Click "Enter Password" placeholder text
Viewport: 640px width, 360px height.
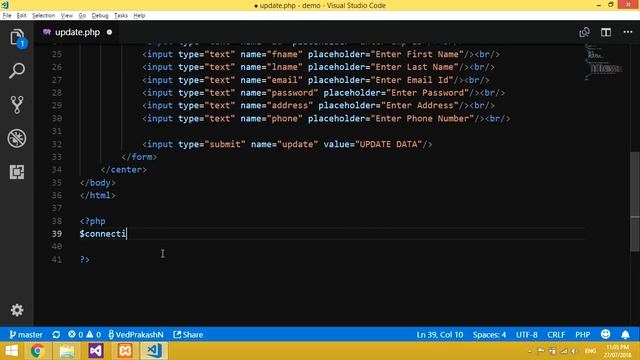pyautogui.click(x=427, y=93)
